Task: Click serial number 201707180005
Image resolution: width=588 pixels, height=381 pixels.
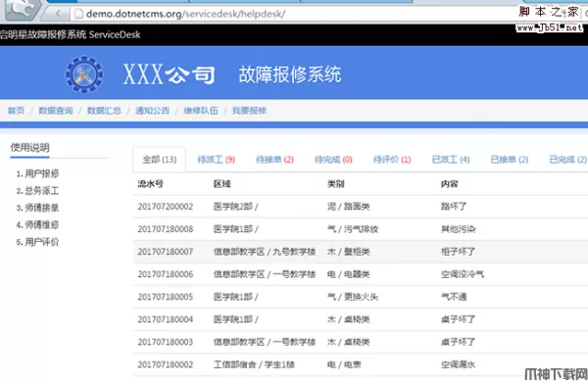Action: pos(166,297)
